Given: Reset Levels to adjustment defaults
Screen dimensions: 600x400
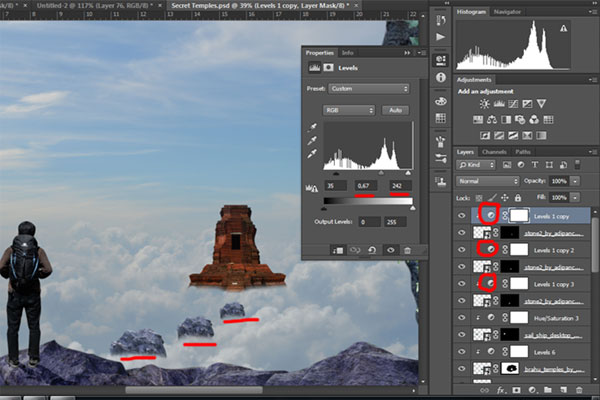Looking at the screenshot, I should (371, 250).
